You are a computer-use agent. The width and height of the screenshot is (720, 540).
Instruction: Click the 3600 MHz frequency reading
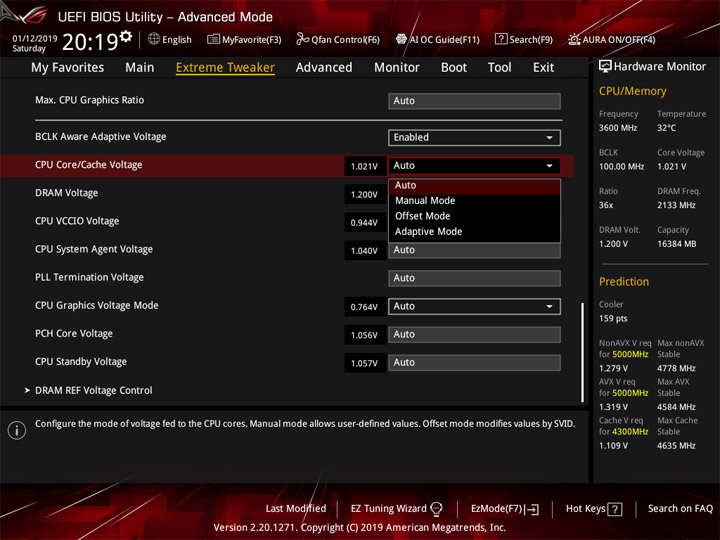[x=618, y=128]
